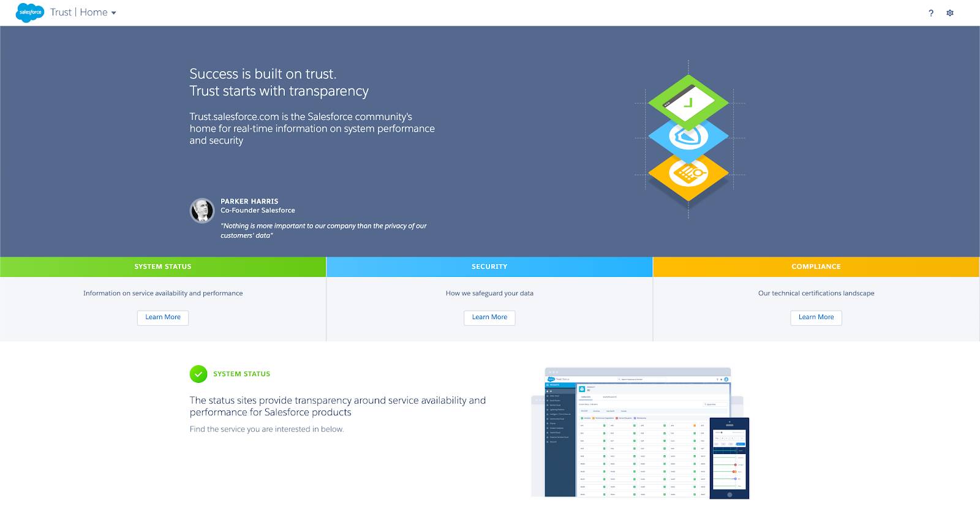Open the settings gear icon
This screenshot has height=514, width=980.
point(950,13)
